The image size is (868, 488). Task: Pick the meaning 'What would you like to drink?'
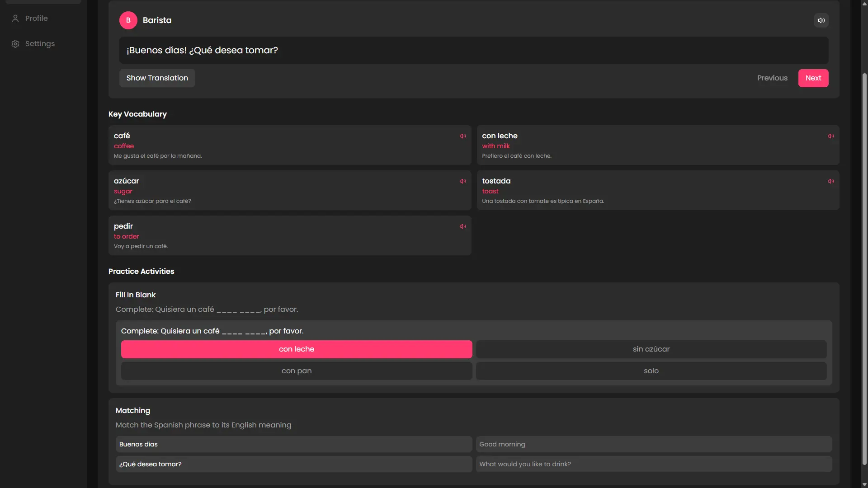tap(654, 464)
